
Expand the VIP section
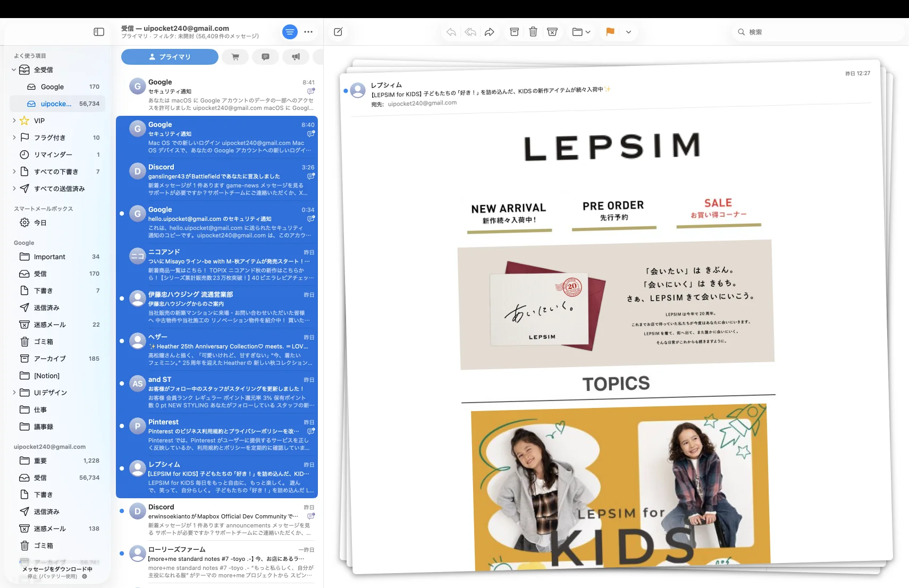(x=14, y=121)
